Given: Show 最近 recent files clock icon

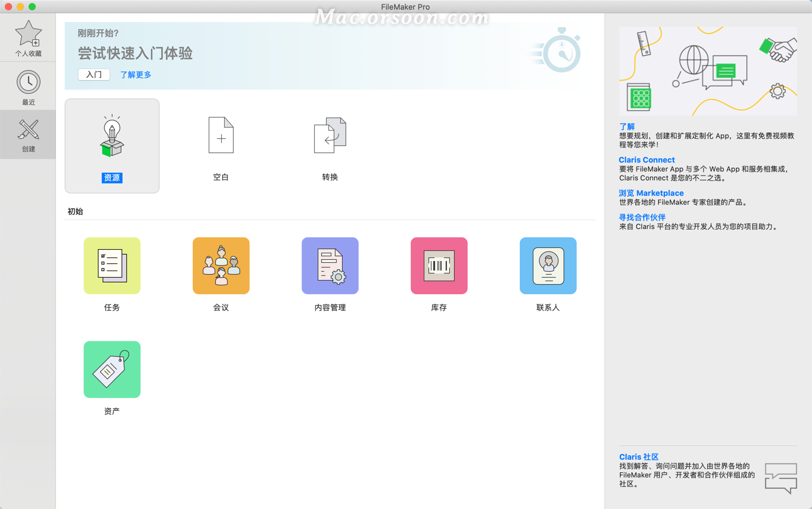Looking at the screenshot, I should coord(28,82).
